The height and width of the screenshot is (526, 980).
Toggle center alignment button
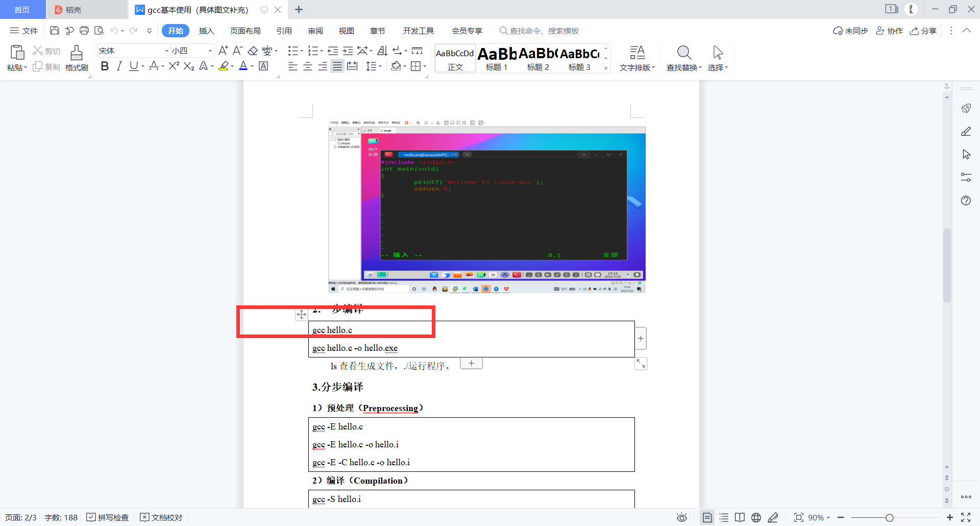click(x=308, y=66)
